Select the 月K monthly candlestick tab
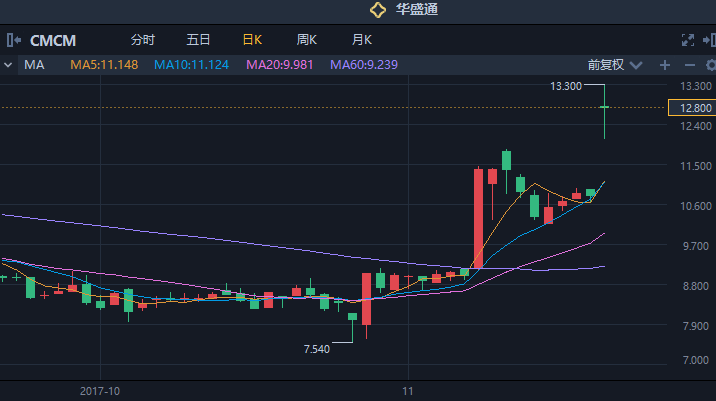The image size is (716, 401). click(x=361, y=40)
